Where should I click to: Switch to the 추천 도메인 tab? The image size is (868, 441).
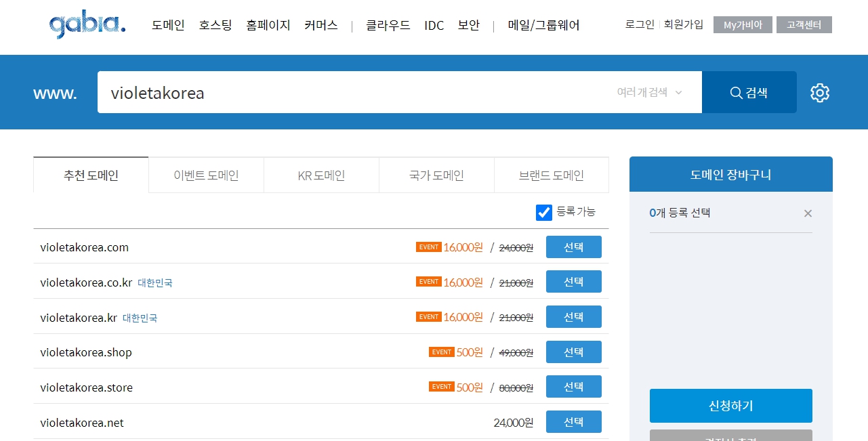(91, 175)
